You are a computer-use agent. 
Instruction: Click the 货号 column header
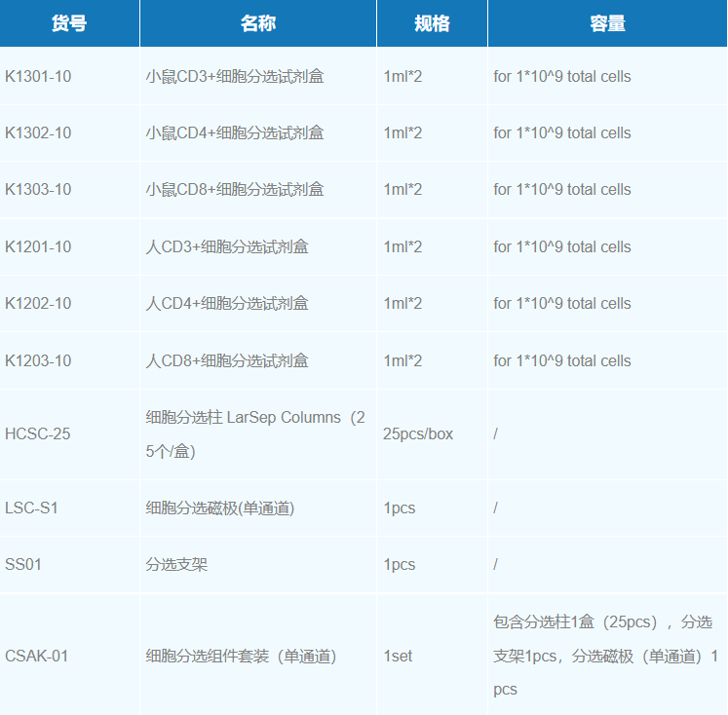[x=69, y=23]
